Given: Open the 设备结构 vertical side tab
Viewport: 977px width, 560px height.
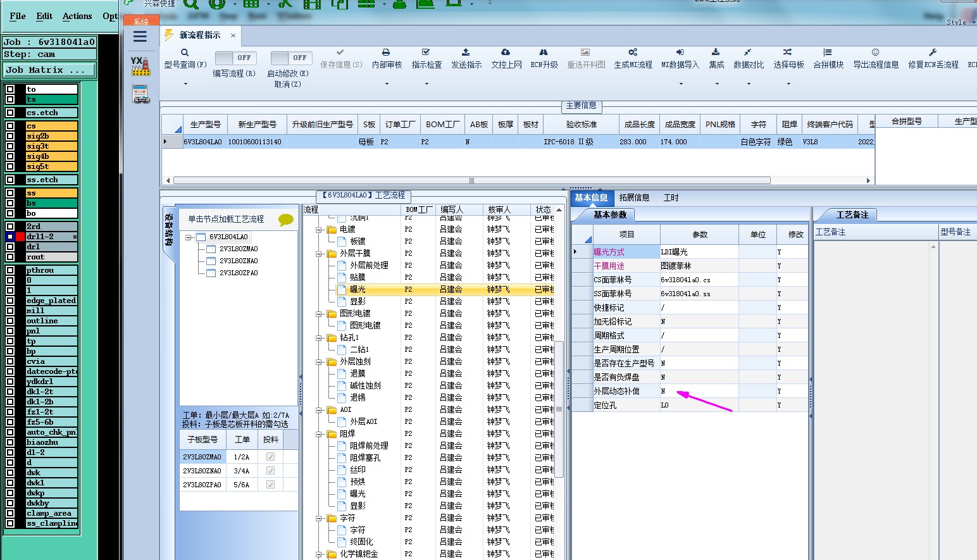Looking at the screenshot, I should pos(169,229).
